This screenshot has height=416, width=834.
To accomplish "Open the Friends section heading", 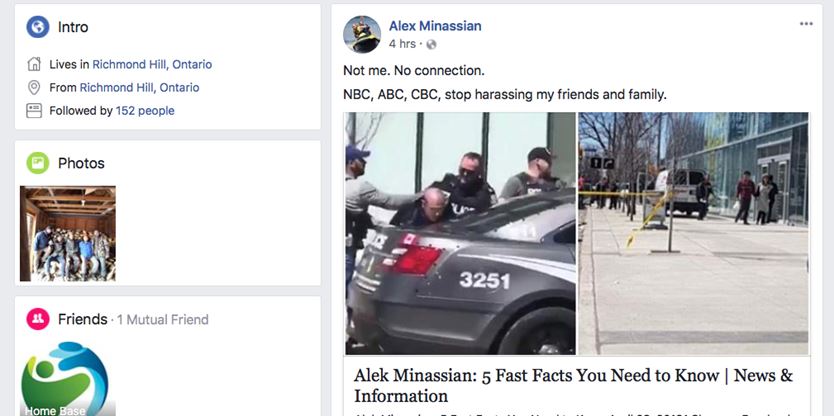I will pyautogui.click(x=82, y=319).
